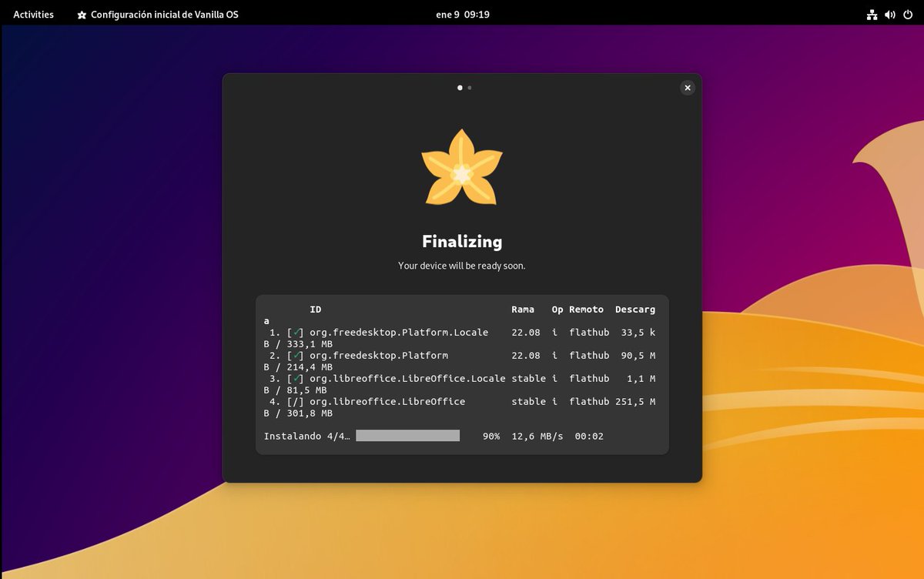This screenshot has width=924, height=579.
Task: Click the Finalizing heading
Action: [x=462, y=242]
